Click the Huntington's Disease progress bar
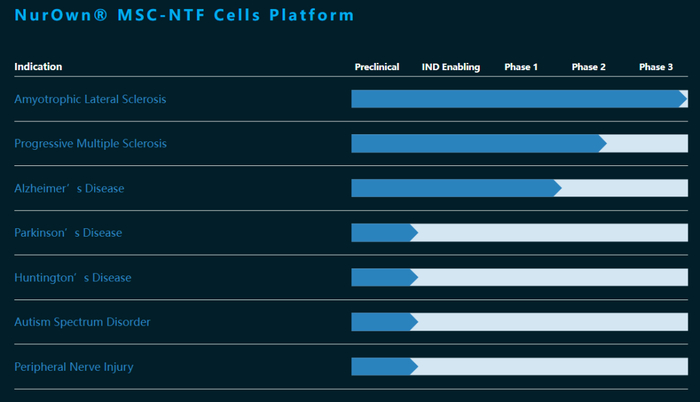Image resolution: width=700 pixels, height=402 pixels. pyautogui.click(x=519, y=277)
